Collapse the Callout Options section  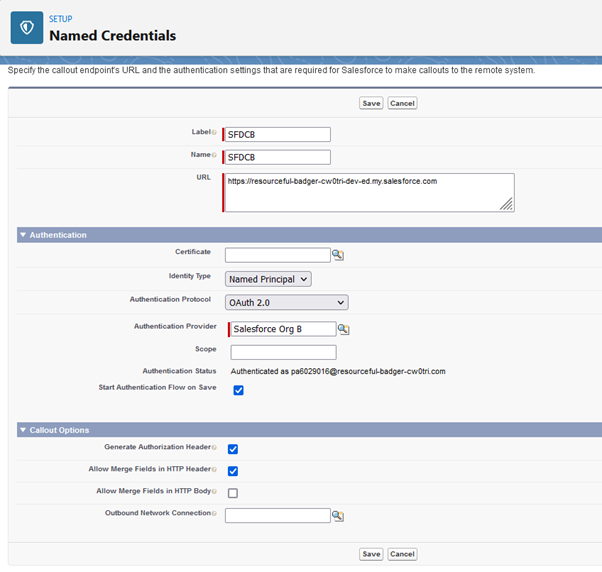(23, 430)
